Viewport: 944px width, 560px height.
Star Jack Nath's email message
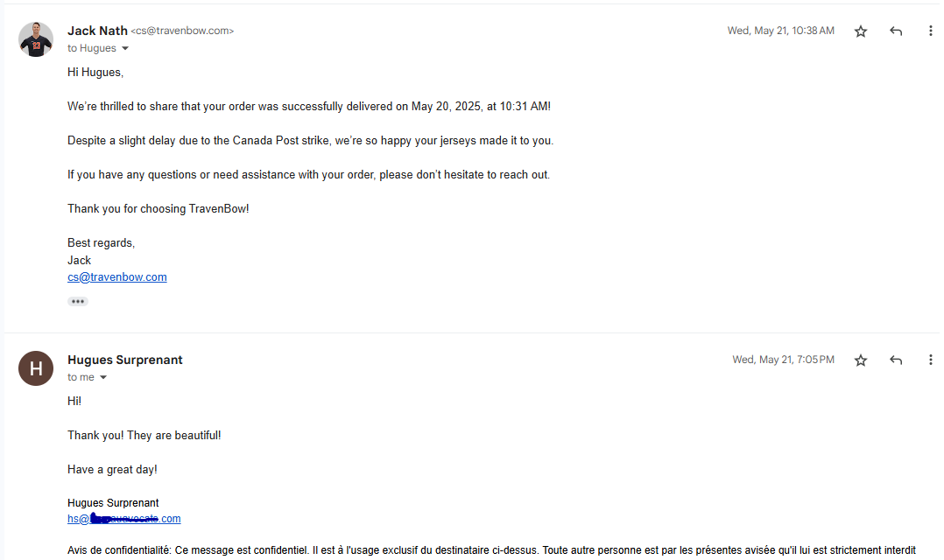click(x=860, y=31)
